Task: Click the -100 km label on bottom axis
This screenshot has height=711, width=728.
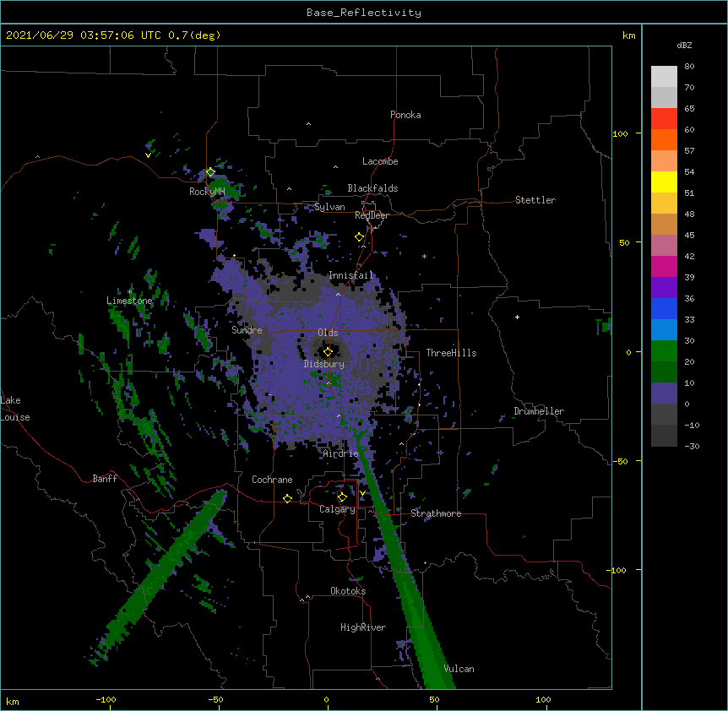Action: click(106, 699)
